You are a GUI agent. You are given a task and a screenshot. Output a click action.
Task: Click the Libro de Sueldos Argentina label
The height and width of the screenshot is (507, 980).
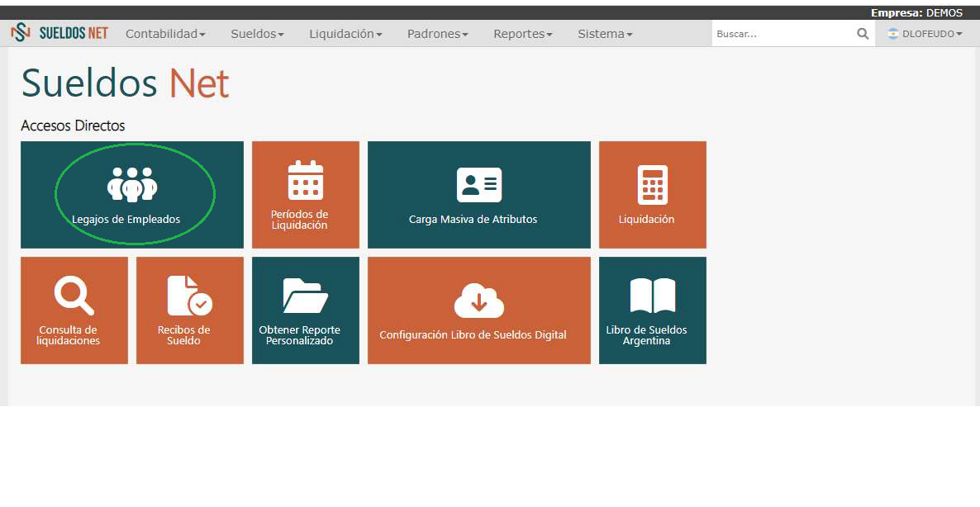[646, 335]
